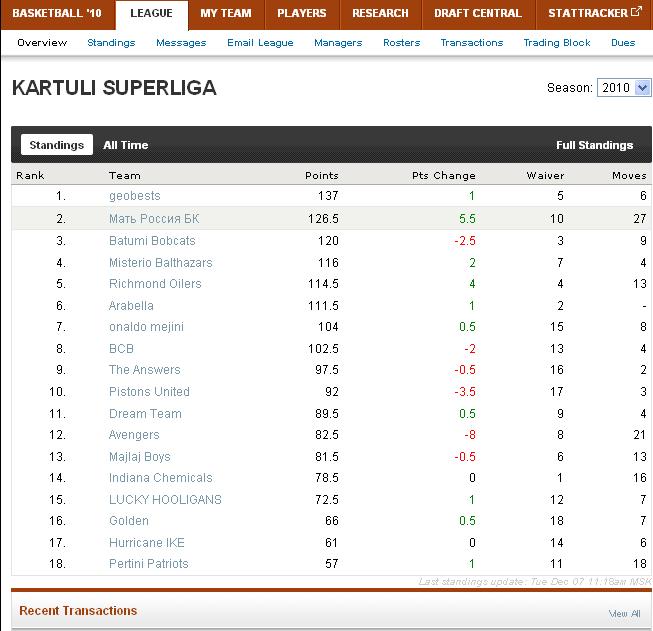The height and width of the screenshot is (631, 653).
Task: Click the 137 points value for geobests
Action: point(328,196)
